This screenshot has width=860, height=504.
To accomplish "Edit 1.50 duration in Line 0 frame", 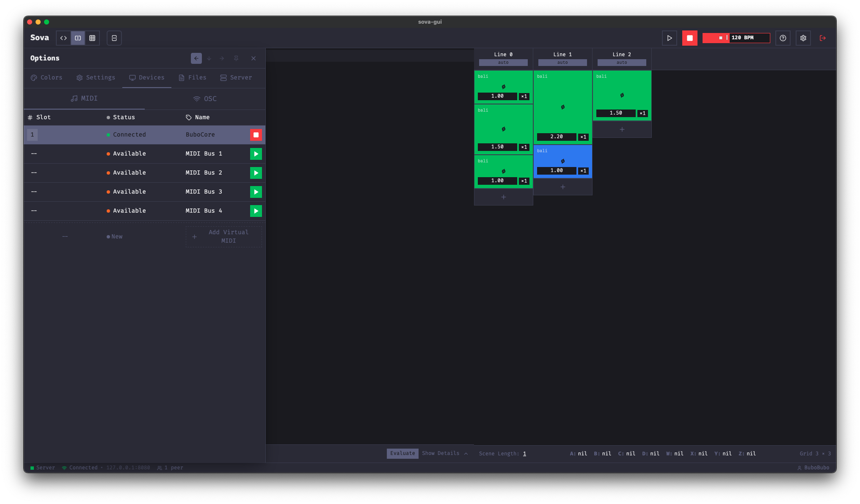I will point(497,147).
